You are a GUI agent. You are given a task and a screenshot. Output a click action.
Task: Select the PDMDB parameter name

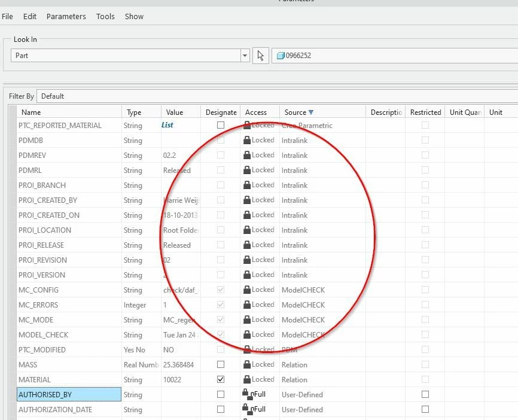[31, 141]
